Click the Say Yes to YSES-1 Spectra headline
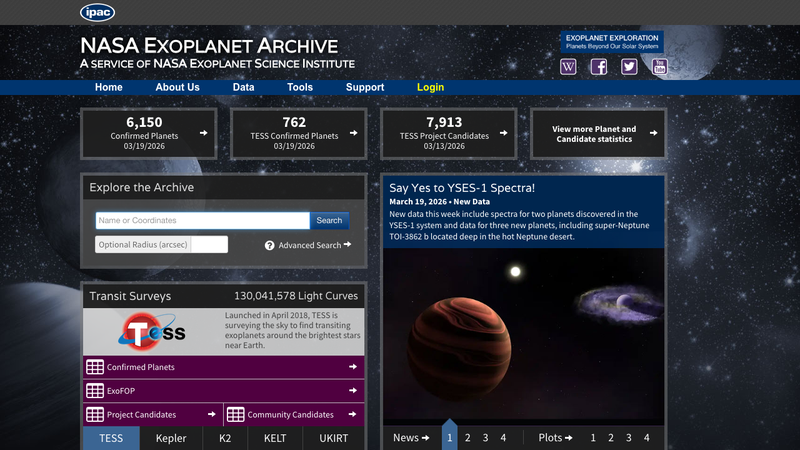 (462, 188)
